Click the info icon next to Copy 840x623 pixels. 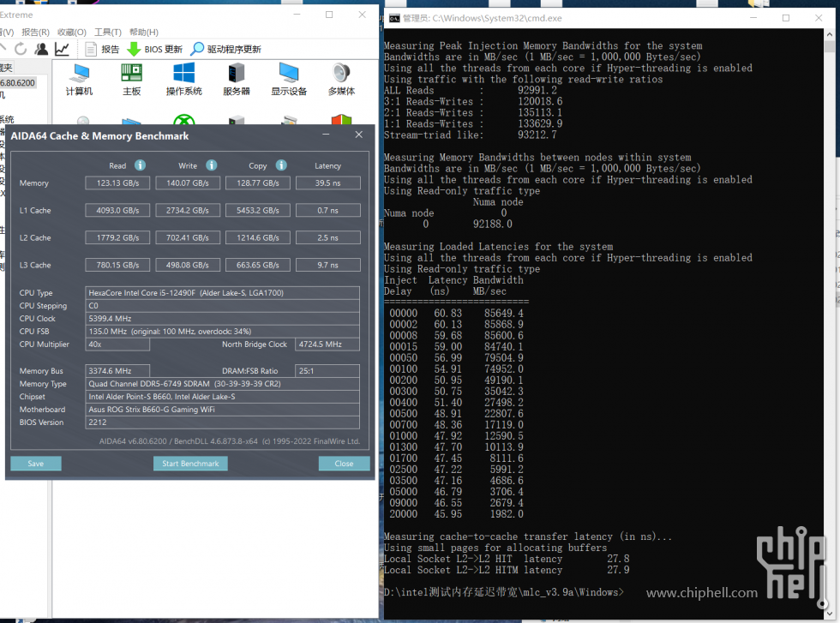(x=281, y=165)
